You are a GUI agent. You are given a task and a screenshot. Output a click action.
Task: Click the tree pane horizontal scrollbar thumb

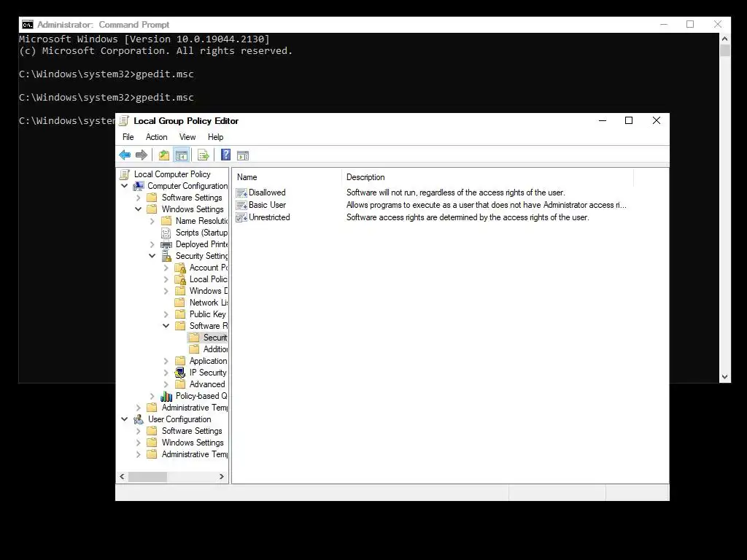pyautogui.click(x=147, y=477)
